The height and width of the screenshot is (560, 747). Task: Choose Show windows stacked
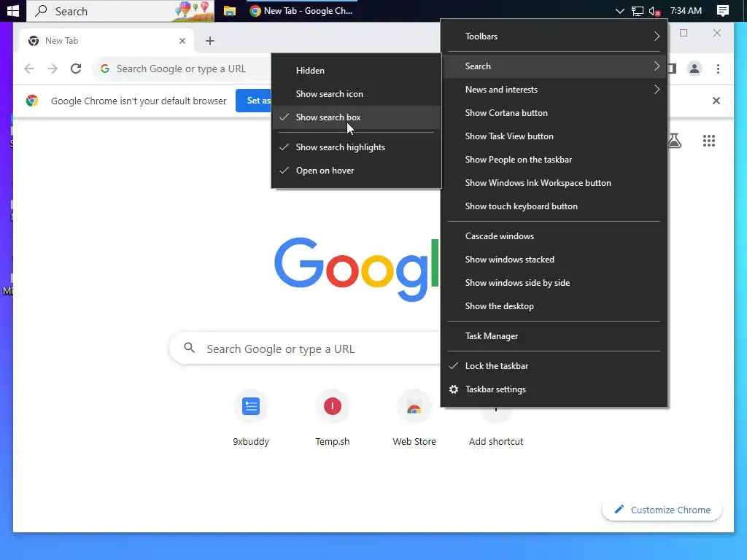coord(554,260)
